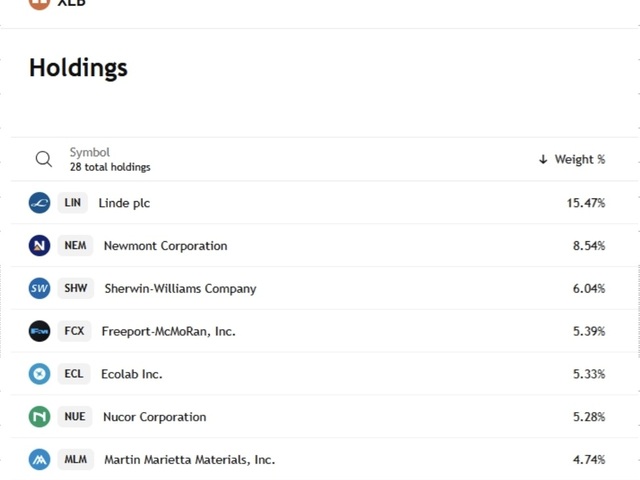The height and width of the screenshot is (480, 640).
Task: Open Linde plc company link
Action: (x=124, y=203)
